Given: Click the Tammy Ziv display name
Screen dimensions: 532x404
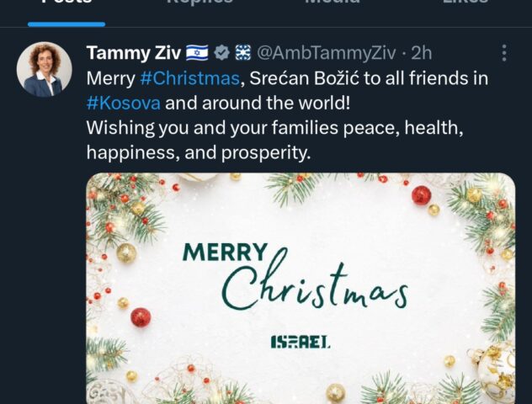Looking at the screenshot, I should [132, 53].
